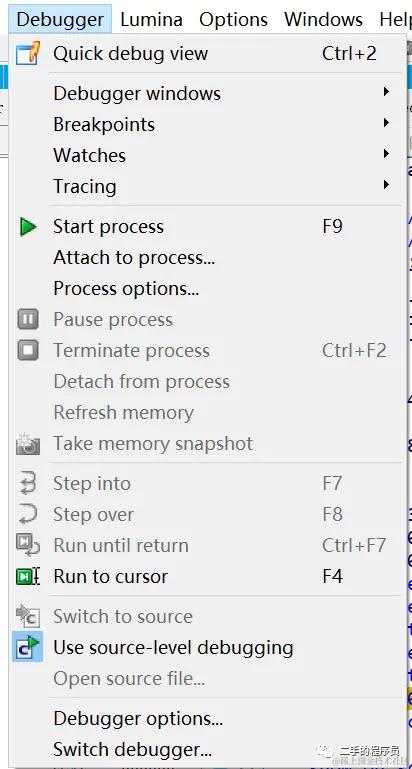Open the Options menu in menu bar
Screen dimensions: 412x769
(x=233, y=20)
